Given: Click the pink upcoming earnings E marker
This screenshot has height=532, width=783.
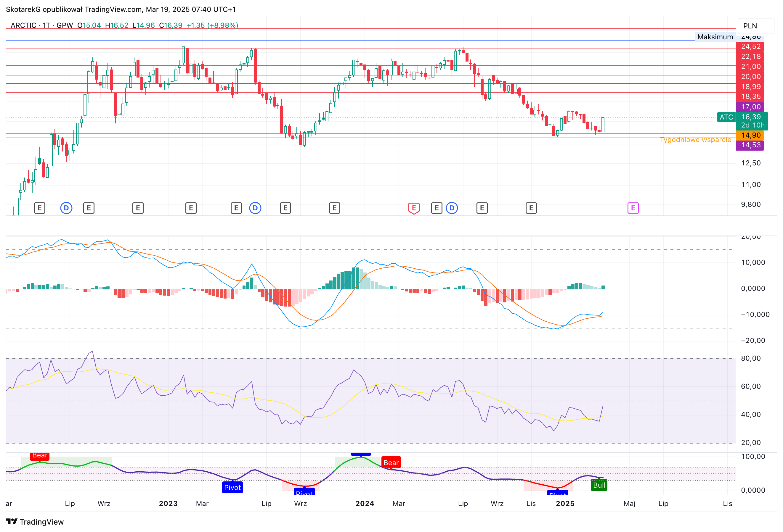Looking at the screenshot, I should (x=633, y=208).
